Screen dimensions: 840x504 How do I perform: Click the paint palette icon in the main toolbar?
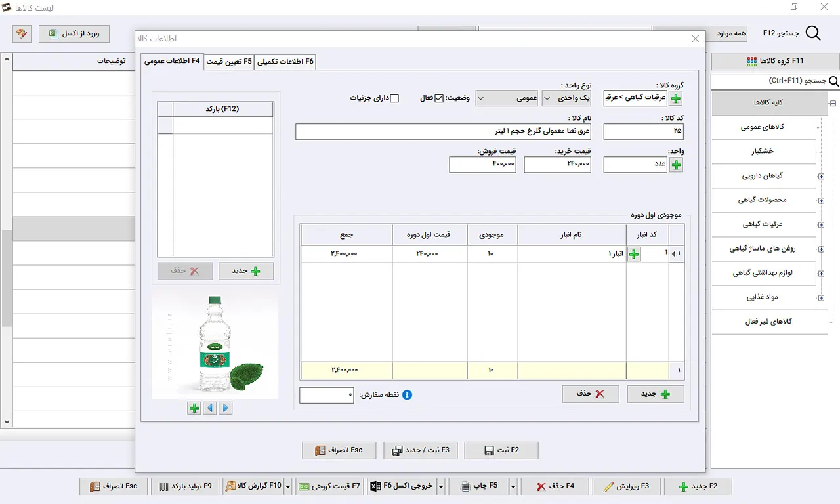point(22,33)
